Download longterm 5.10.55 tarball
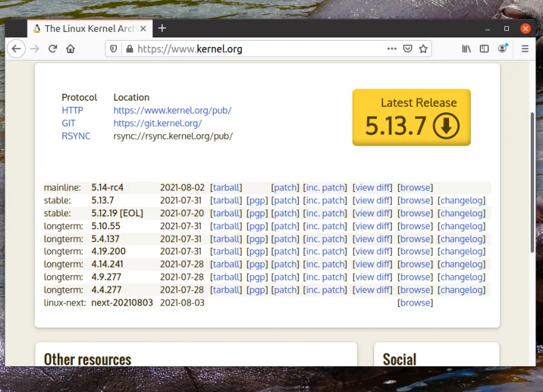543x392 pixels. click(226, 226)
